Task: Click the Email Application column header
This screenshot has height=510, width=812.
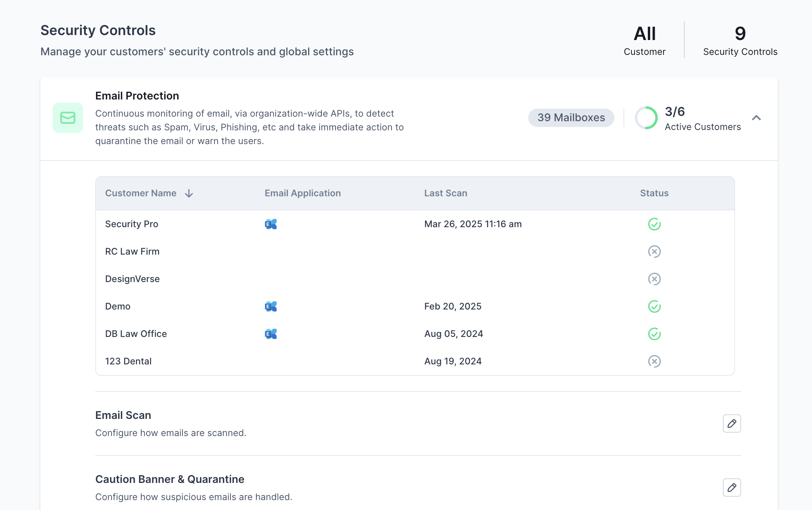Action: coord(302,193)
